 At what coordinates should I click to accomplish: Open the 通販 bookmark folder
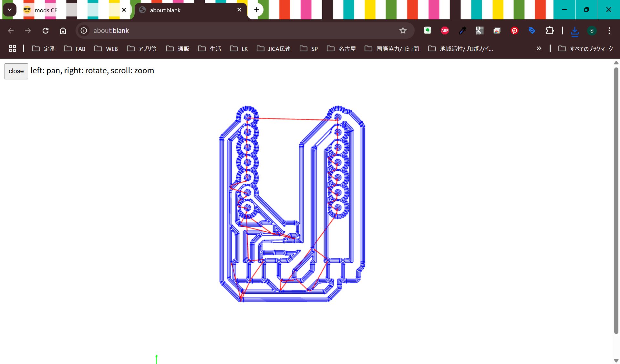(x=178, y=49)
